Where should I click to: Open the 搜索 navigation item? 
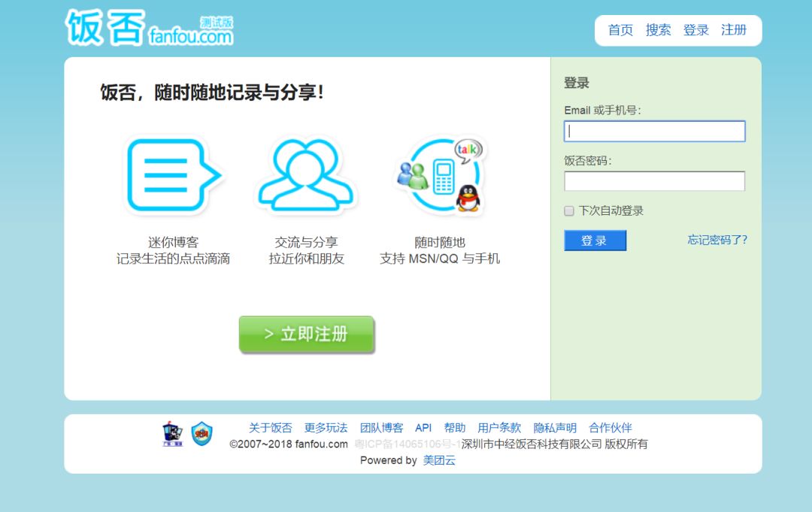656,30
